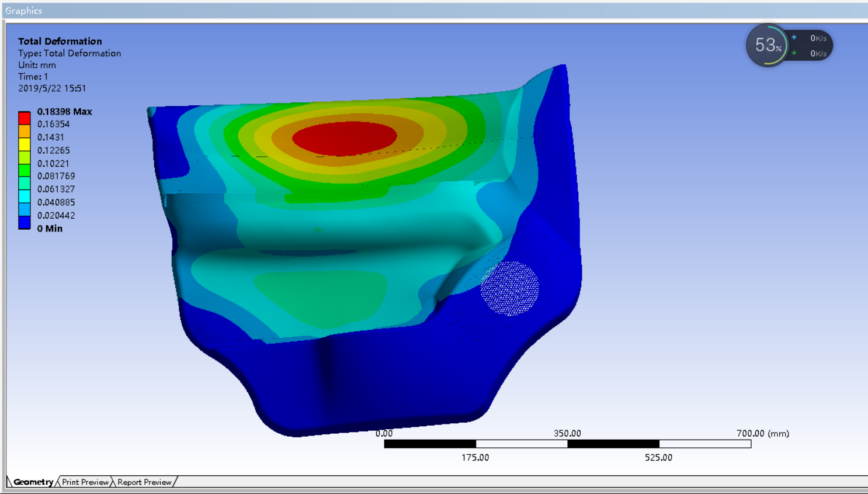Click the '0.081769' legend value
Screen dimensions: 868x494
pyautogui.click(x=56, y=176)
